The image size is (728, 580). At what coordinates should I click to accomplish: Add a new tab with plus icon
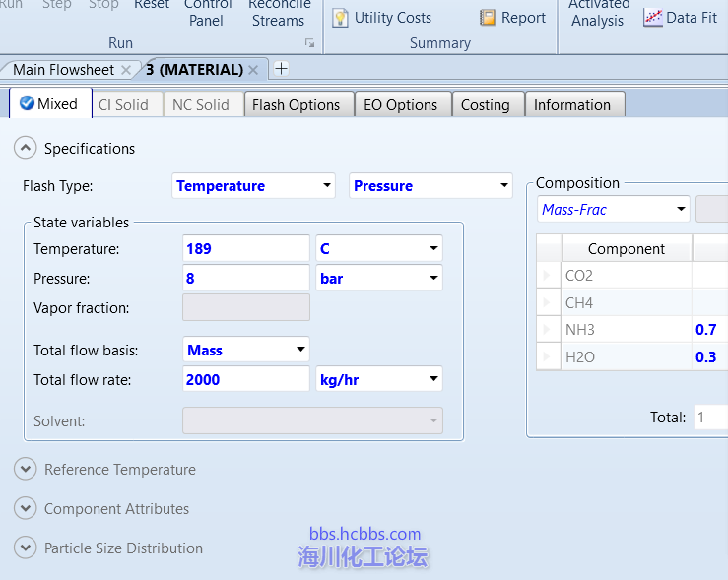tap(281, 69)
